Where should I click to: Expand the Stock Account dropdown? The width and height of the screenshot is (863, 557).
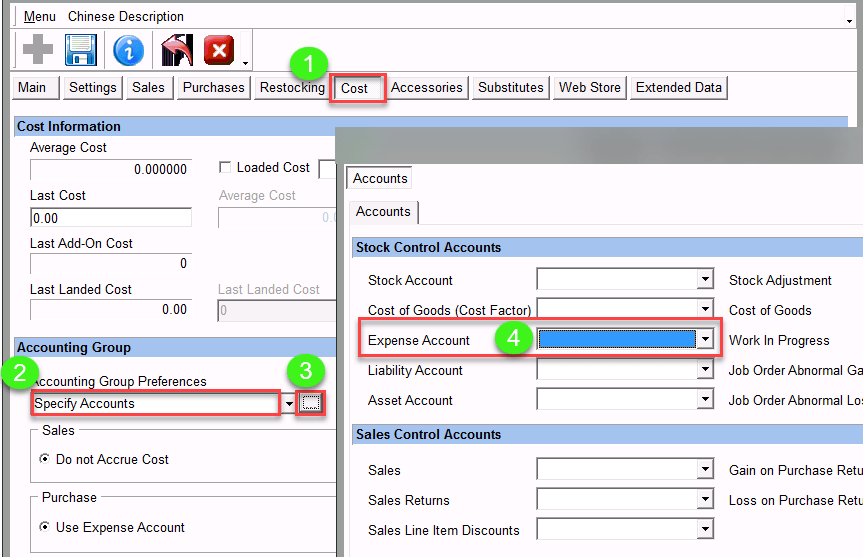705,280
